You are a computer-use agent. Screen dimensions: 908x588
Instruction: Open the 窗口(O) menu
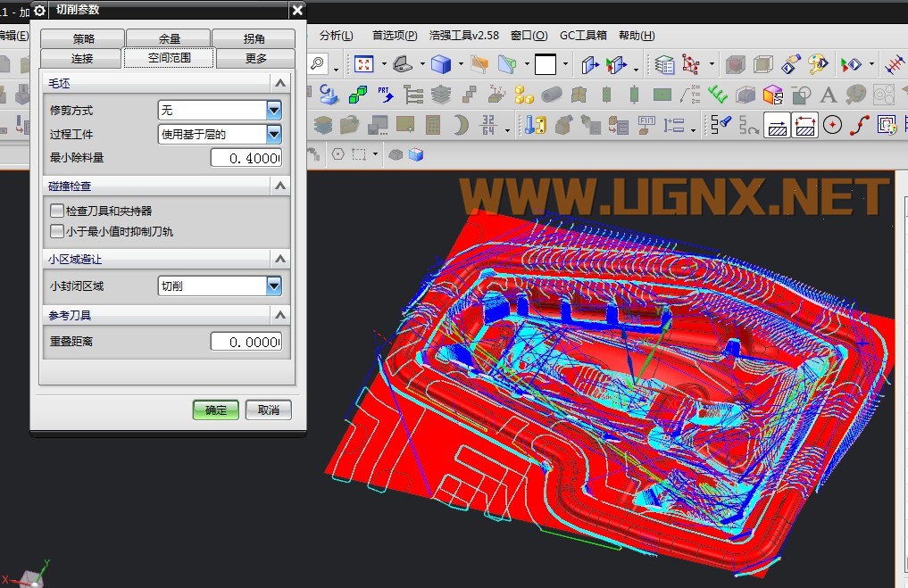[x=529, y=36]
